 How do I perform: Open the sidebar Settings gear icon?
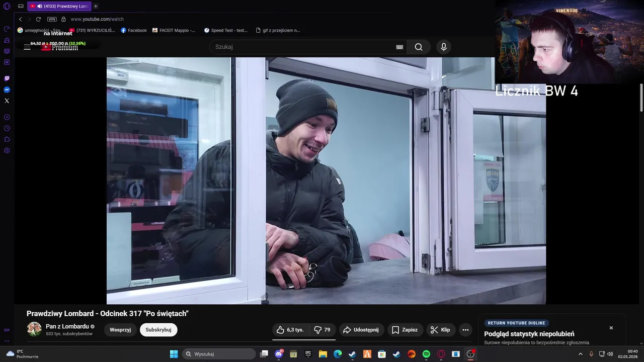tap(7, 150)
